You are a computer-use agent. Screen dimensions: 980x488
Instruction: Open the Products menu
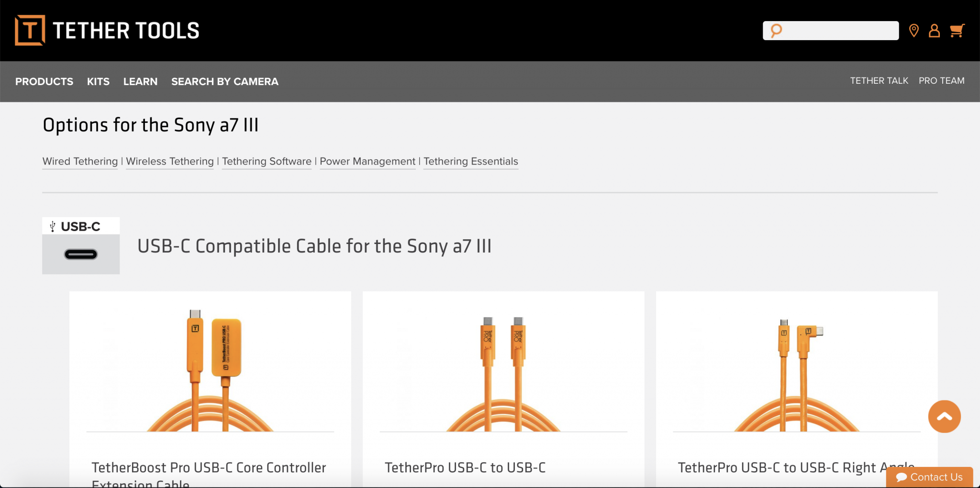(x=44, y=81)
